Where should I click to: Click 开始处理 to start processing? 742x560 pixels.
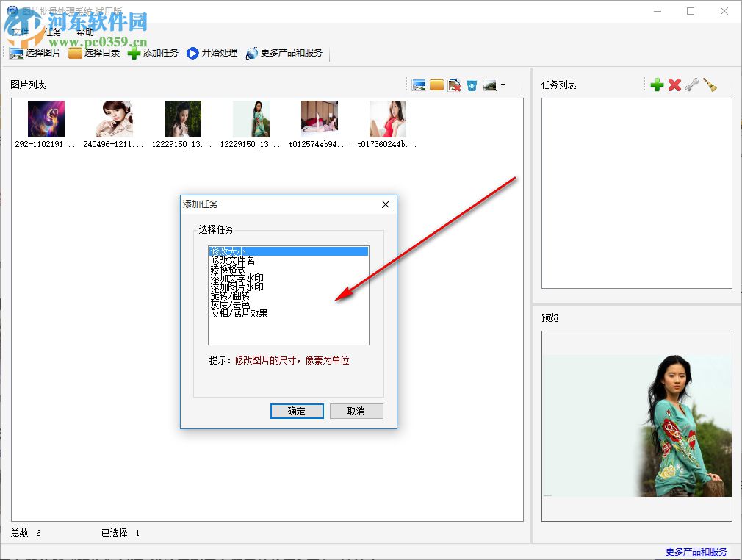point(212,52)
